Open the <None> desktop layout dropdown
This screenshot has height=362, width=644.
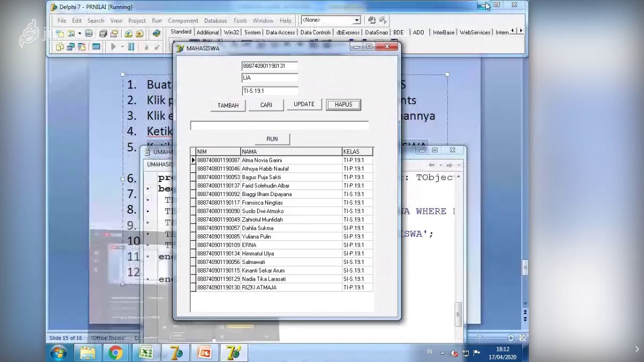pos(356,20)
